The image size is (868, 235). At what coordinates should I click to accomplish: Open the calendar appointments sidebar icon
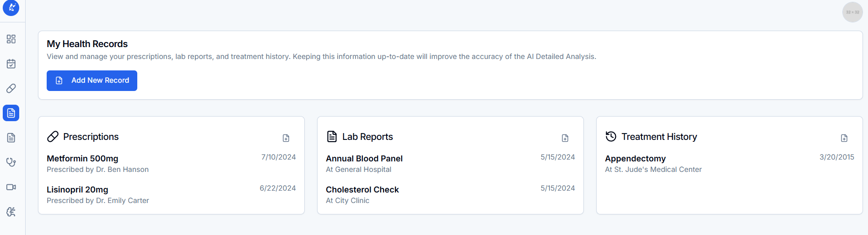pos(11,64)
